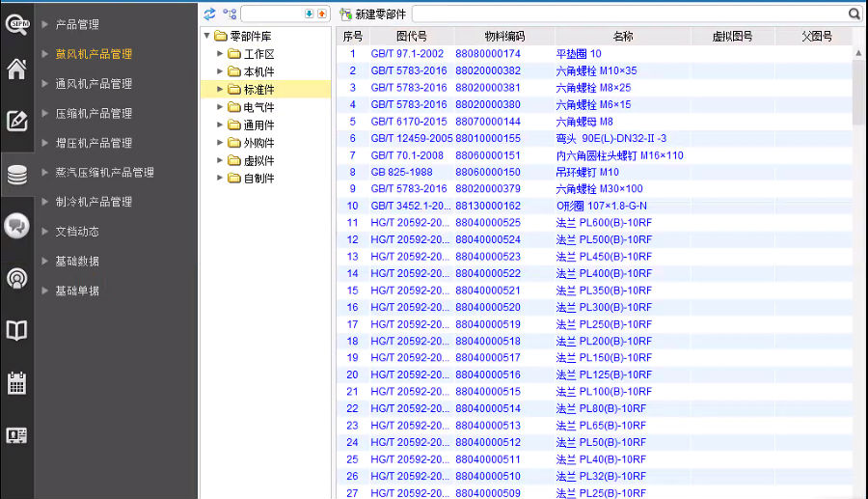Click the open book sidebar icon

pos(16,331)
